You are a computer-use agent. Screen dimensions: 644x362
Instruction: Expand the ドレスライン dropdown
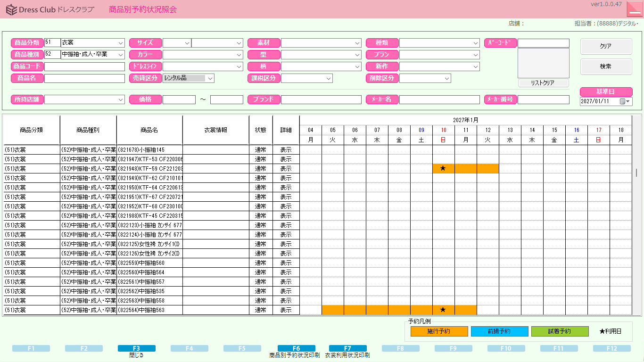click(239, 66)
